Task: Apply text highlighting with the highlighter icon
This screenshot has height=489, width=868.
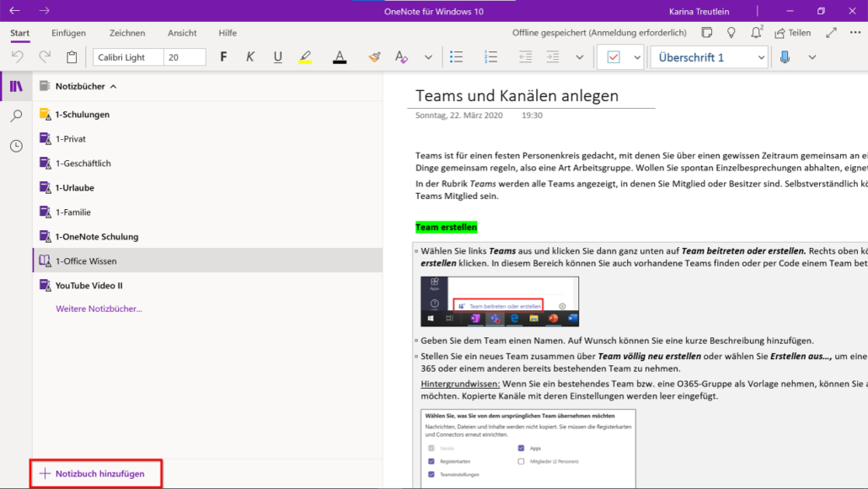Action: pyautogui.click(x=305, y=56)
